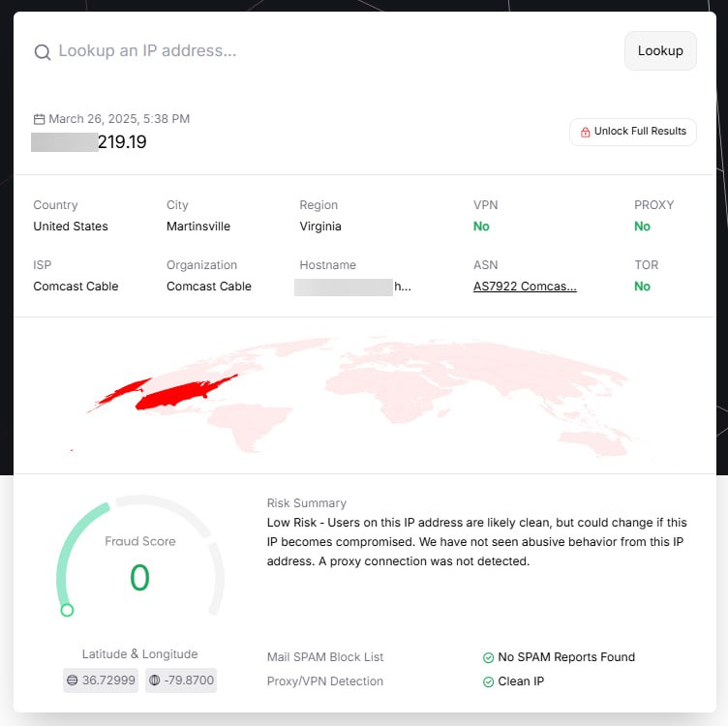
Task: Click the calendar icon beside the date
Action: coord(39,119)
